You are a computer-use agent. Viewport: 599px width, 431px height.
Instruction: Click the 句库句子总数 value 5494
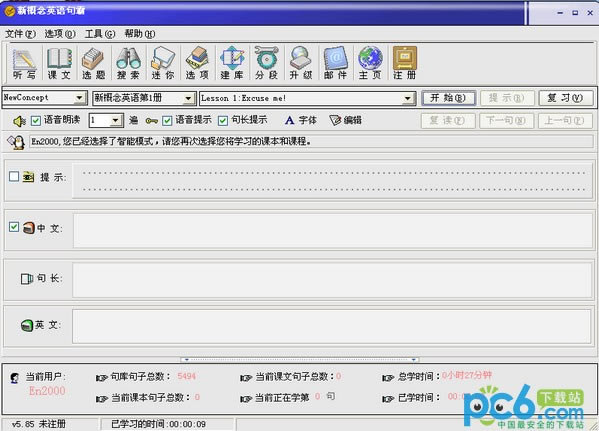click(186, 376)
